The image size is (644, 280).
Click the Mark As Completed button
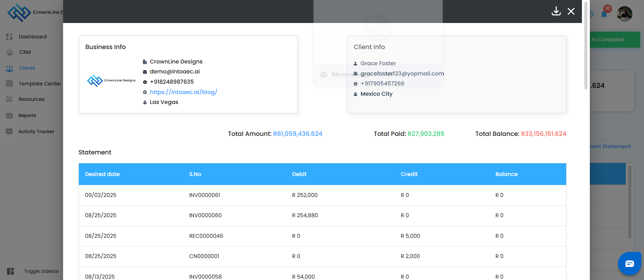[614, 40]
